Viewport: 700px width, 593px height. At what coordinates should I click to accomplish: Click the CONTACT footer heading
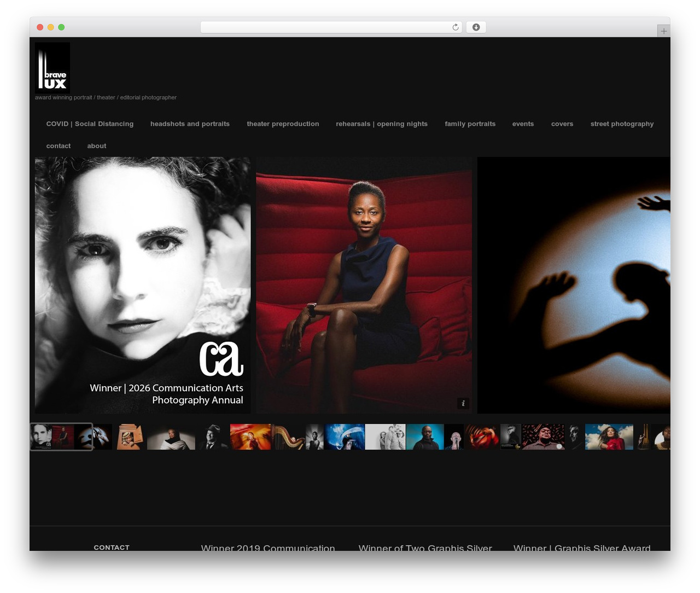pos(112,547)
